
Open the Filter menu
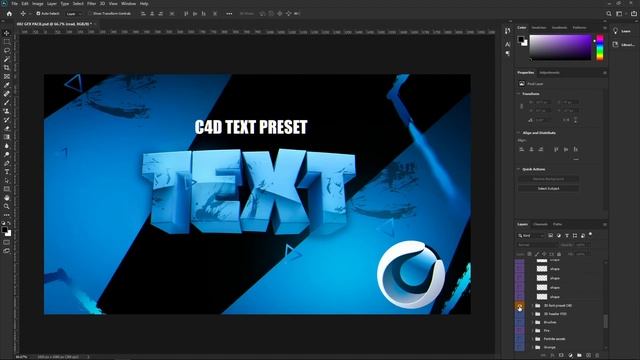91,4
